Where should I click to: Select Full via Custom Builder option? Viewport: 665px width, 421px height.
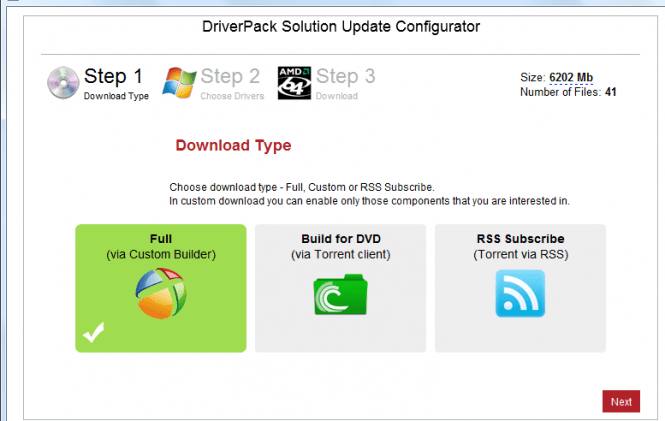[161, 288]
